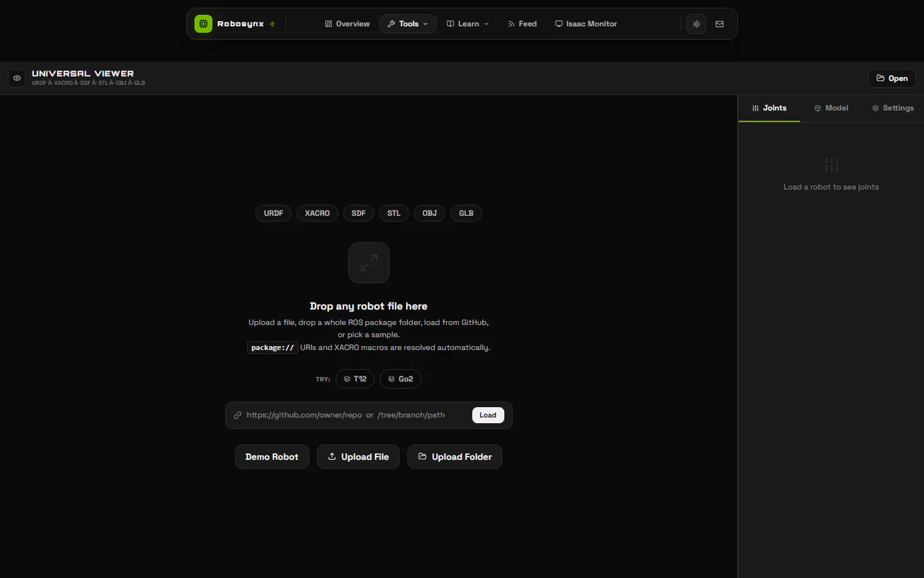Load the T12 sample robot
The image size is (924, 578).
pyautogui.click(x=355, y=379)
